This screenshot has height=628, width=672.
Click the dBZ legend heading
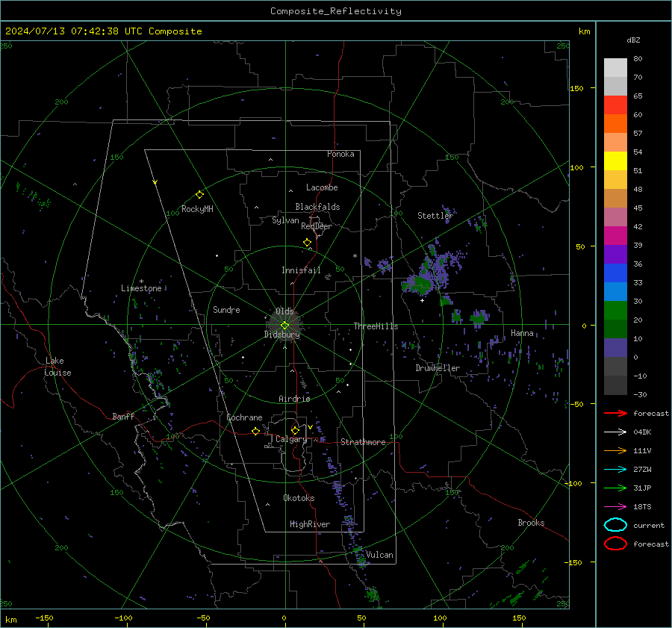click(x=633, y=40)
